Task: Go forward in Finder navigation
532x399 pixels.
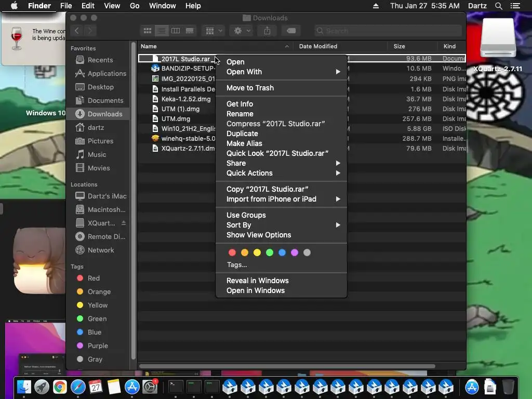Action: pos(90,31)
